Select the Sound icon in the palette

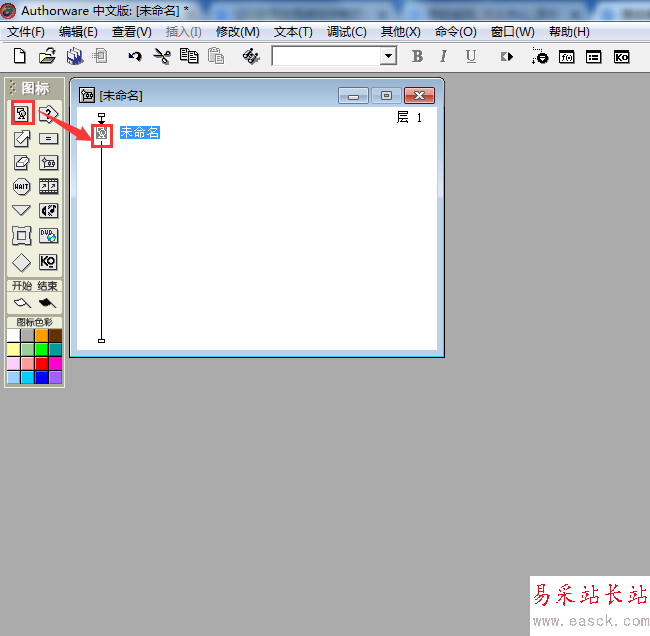[48, 211]
